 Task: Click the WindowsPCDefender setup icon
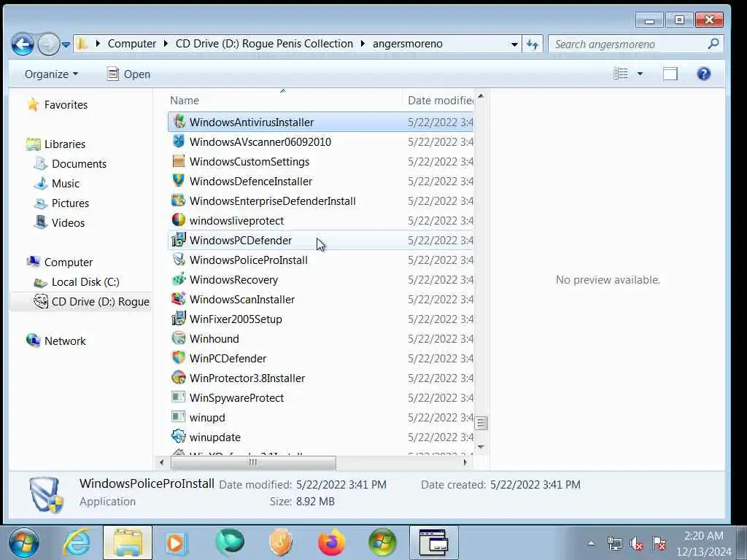tap(179, 240)
